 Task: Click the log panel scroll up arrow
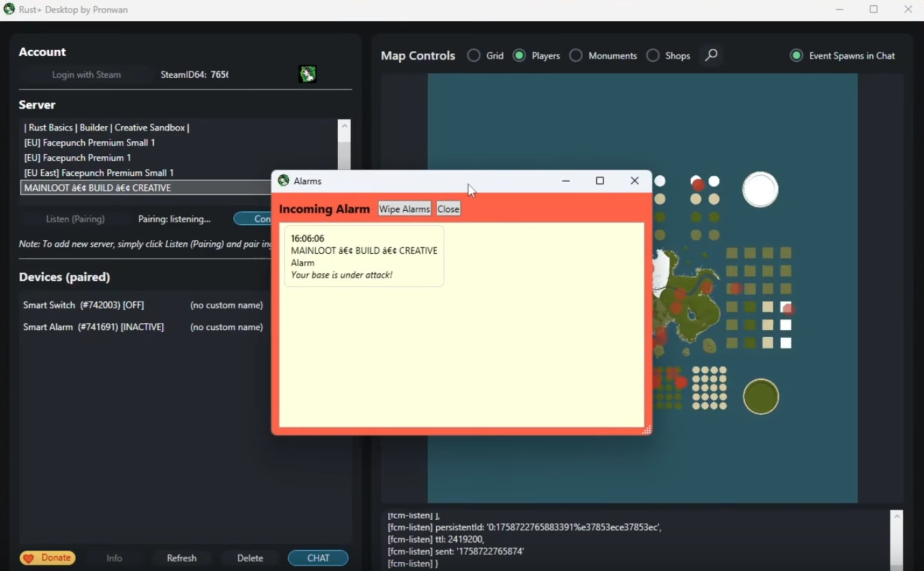point(897,517)
